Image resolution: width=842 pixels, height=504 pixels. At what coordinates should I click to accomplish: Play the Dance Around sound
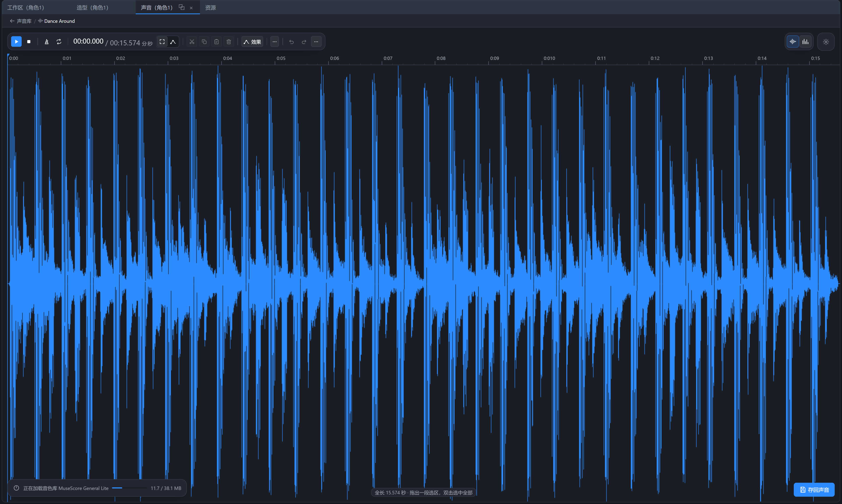(x=16, y=42)
